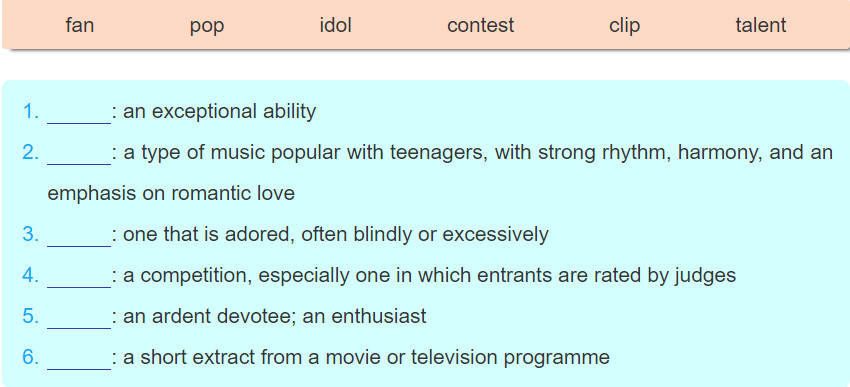
Task: Click the blank for 'an exceptional ability'
Action: tap(79, 113)
